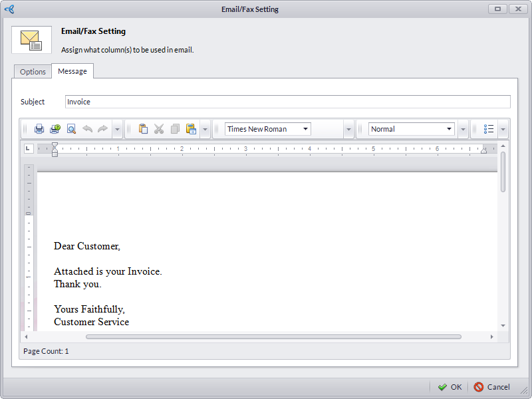
Task: Click the bullet list icon
Action: point(489,129)
